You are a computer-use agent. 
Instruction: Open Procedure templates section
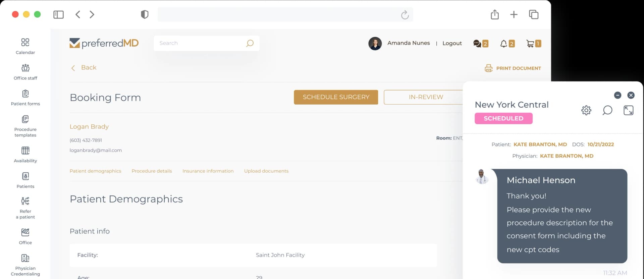click(x=25, y=120)
